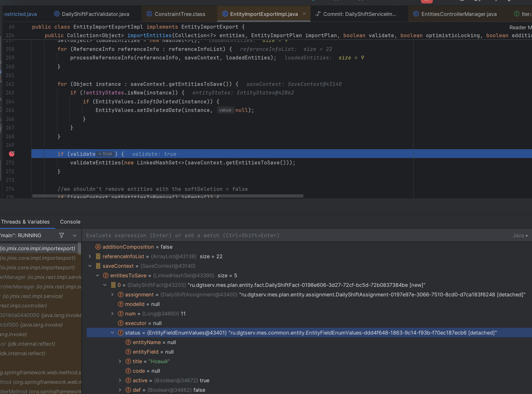Click status field icon
The height and width of the screenshot is (394, 532).
(121, 333)
